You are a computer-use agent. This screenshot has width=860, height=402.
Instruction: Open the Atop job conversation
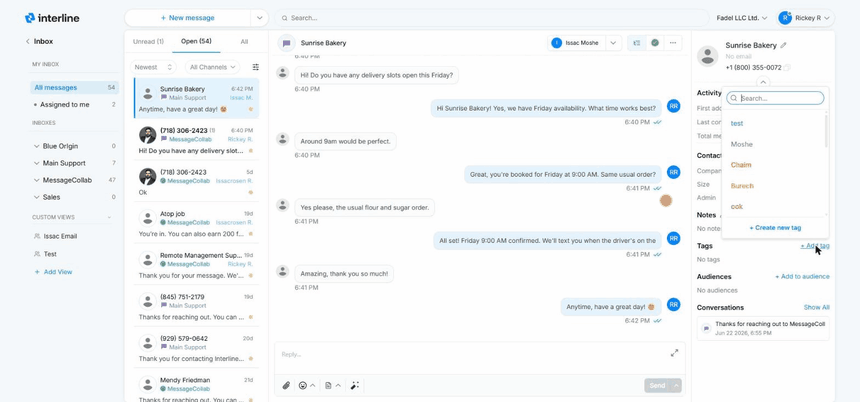pos(196,223)
